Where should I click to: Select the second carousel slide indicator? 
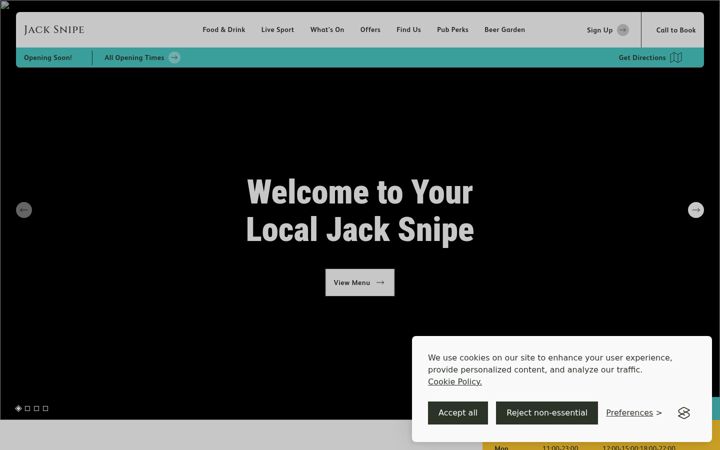tap(28, 408)
